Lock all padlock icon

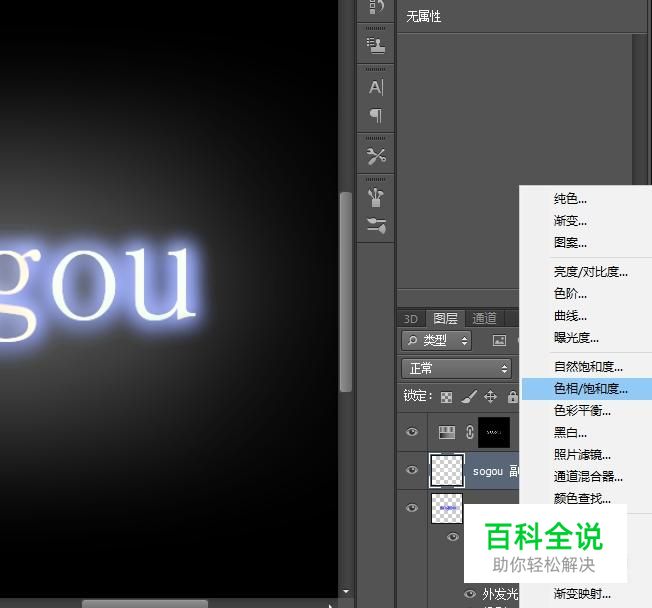[512, 397]
